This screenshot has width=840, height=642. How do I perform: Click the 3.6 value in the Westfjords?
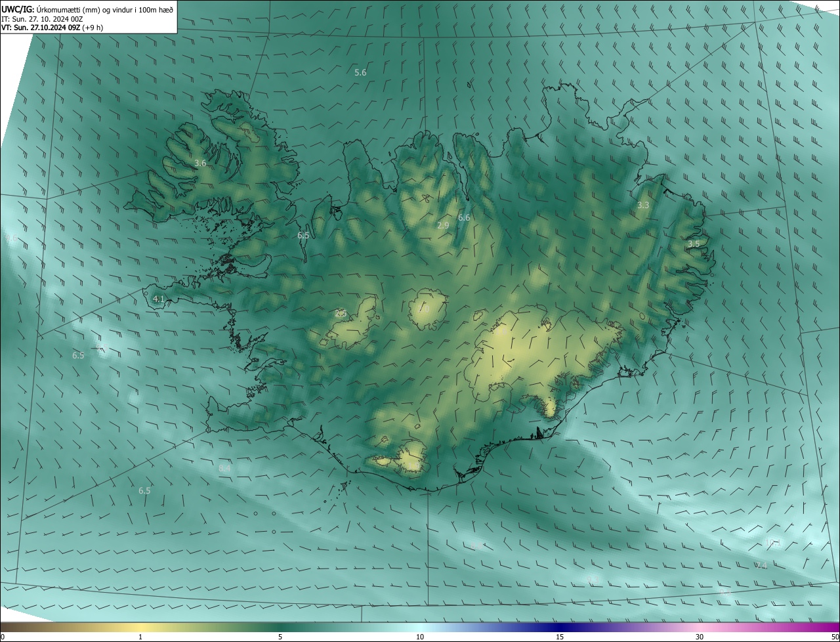tap(200, 163)
